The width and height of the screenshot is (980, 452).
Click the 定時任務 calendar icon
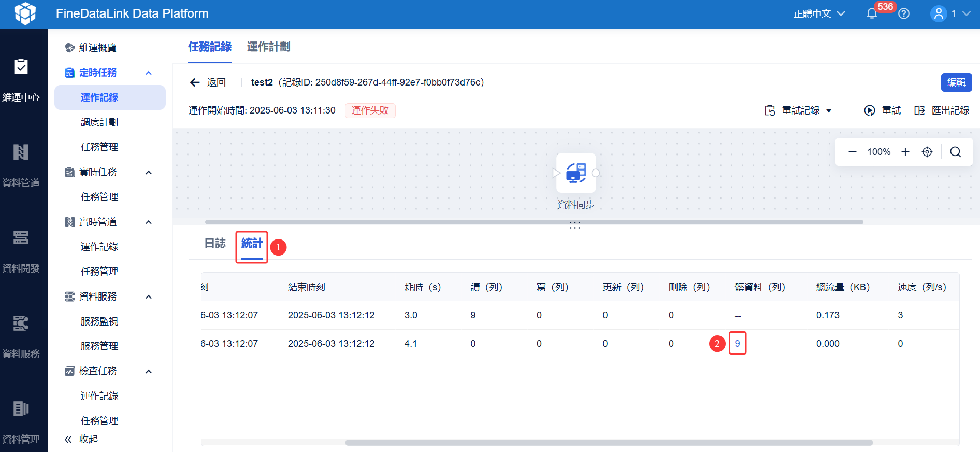click(x=69, y=73)
